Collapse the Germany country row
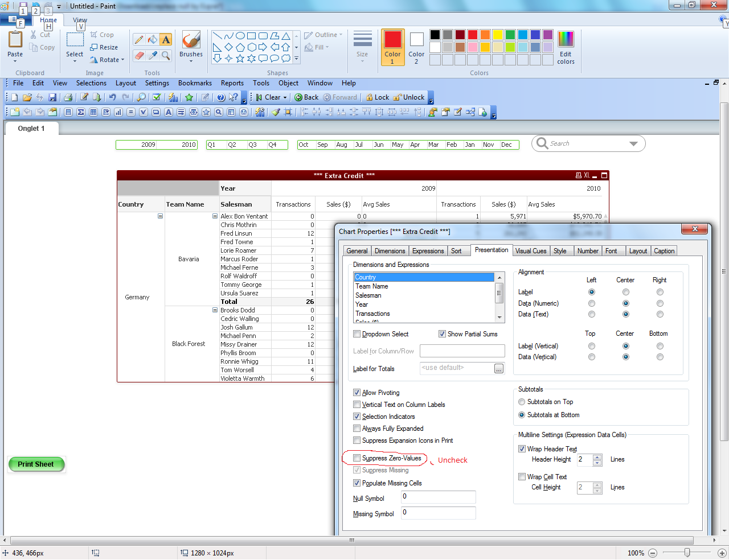Image resolution: width=729 pixels, height=560 pixels. point(160,216)
